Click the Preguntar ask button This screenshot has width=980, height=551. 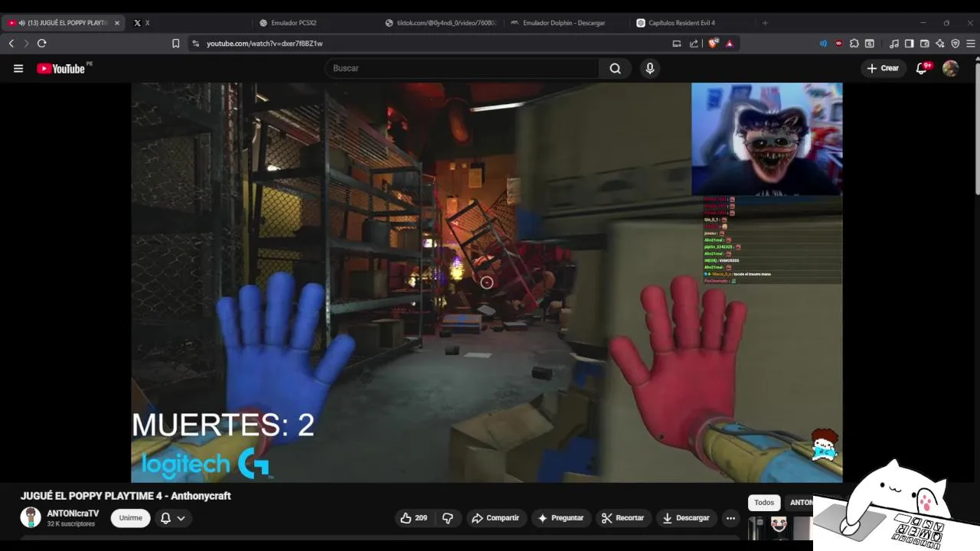pos(561,518)
